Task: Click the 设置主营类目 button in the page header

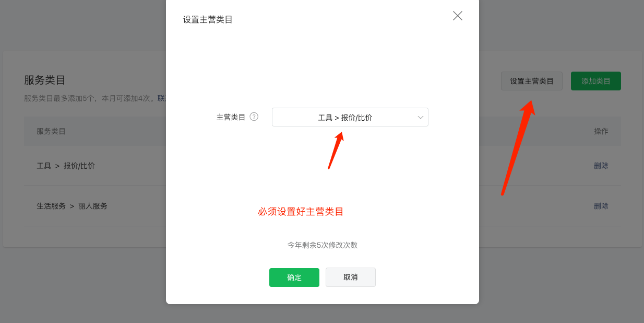Action: tap(532, 81)
